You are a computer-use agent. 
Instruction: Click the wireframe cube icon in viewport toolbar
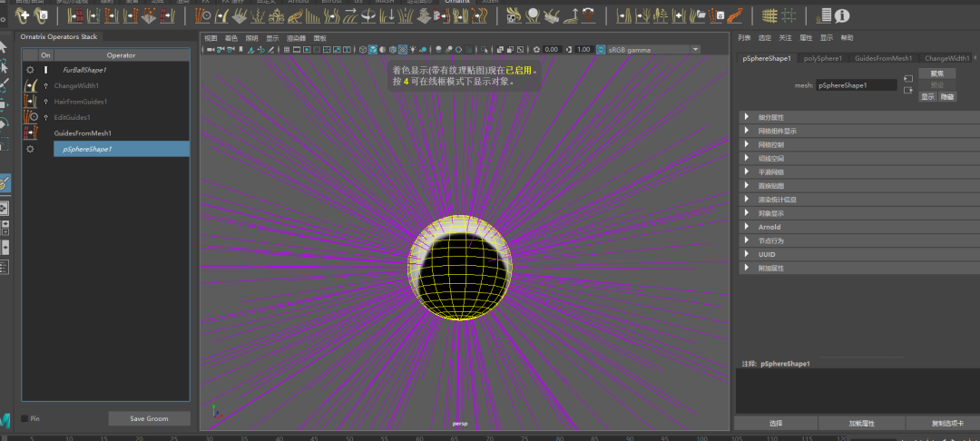coord(361,49)
